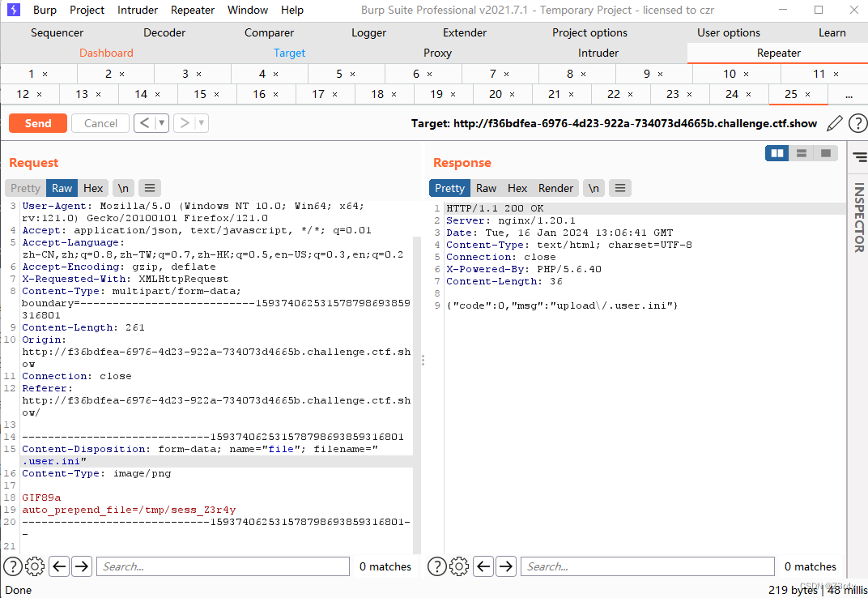Viewport: 868px width, 598px height.
Task: Open the Burp menu
Action: coord(45,10)
